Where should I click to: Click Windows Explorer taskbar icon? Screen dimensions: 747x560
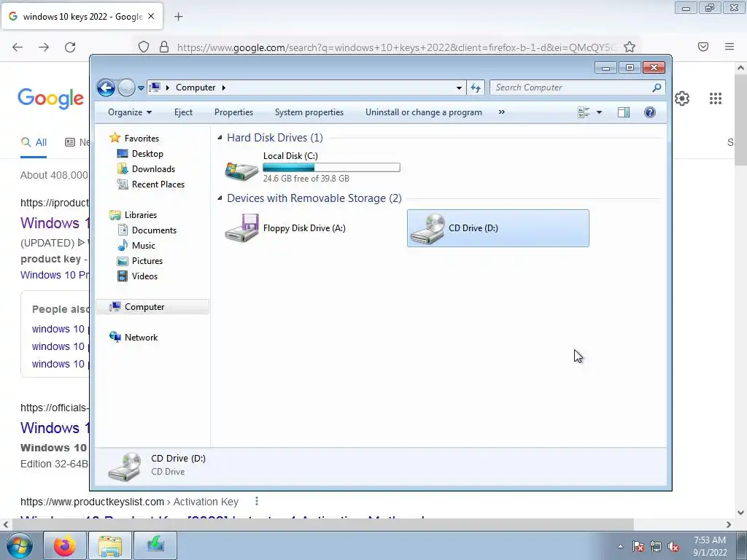click(x=111, y=545)
